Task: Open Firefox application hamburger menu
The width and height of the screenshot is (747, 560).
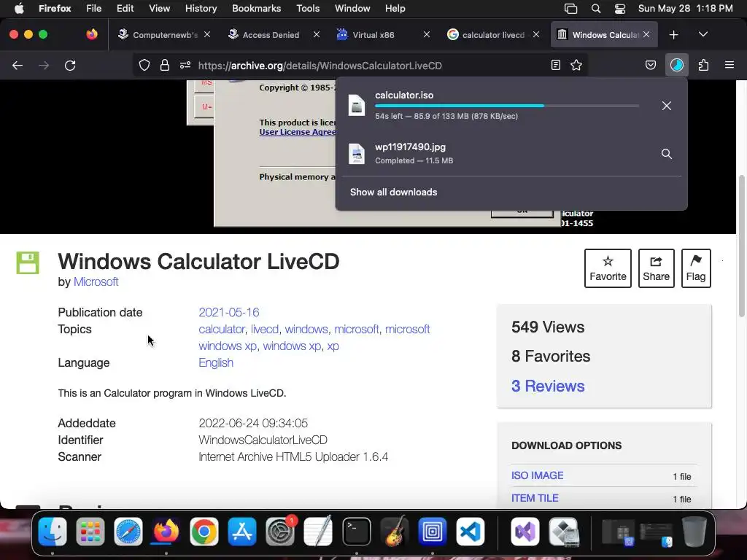Action: tap(729, 65)
